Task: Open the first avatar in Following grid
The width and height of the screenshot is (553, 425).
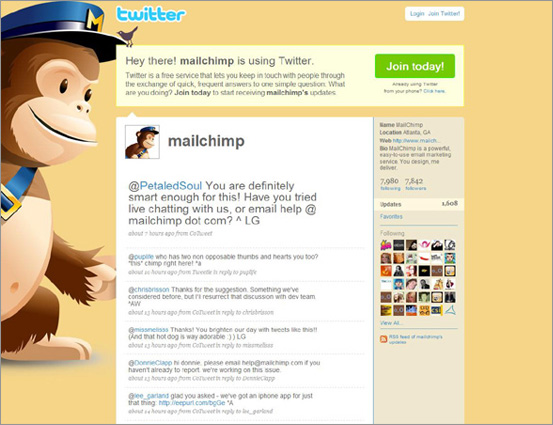Action: [x=386, y=245]
